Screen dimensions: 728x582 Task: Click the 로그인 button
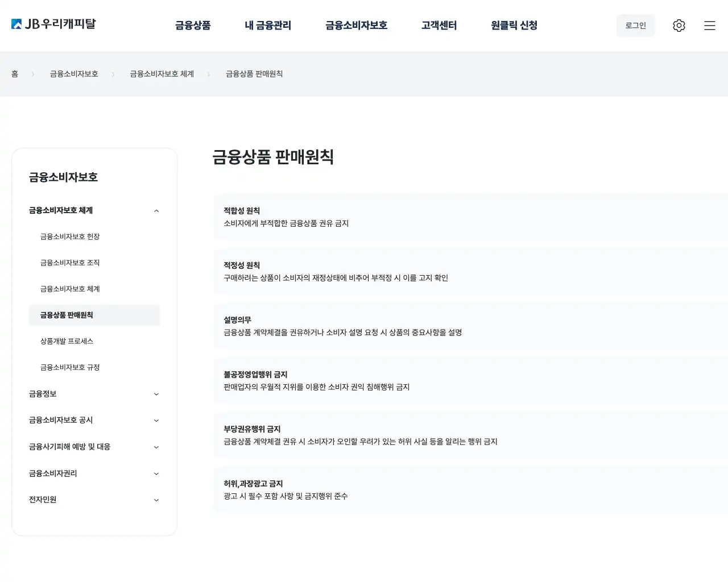(635, 26)
